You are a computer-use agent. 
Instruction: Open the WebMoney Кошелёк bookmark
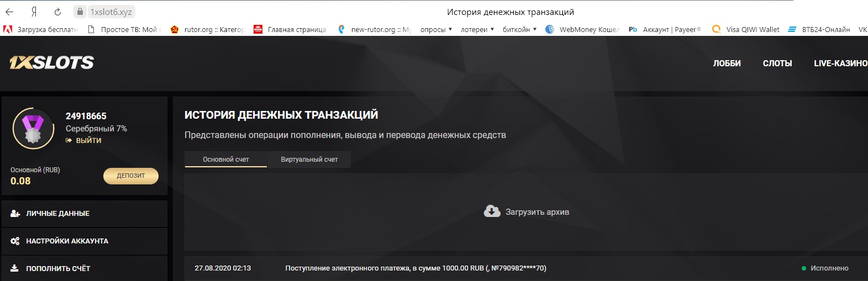(582, 29)
